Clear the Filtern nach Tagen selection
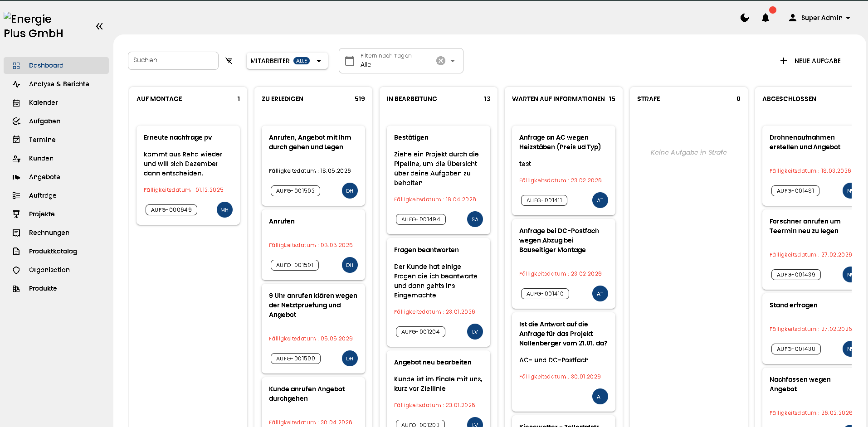This screenshot has height=427, width=868. click(x=441, y=61)
